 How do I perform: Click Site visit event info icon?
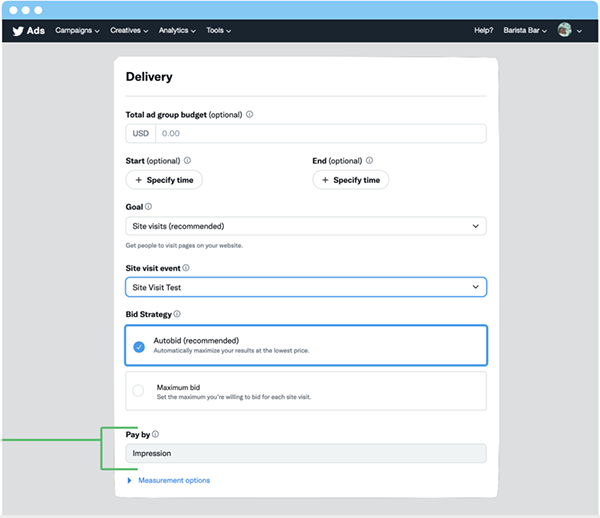(186, 268)
